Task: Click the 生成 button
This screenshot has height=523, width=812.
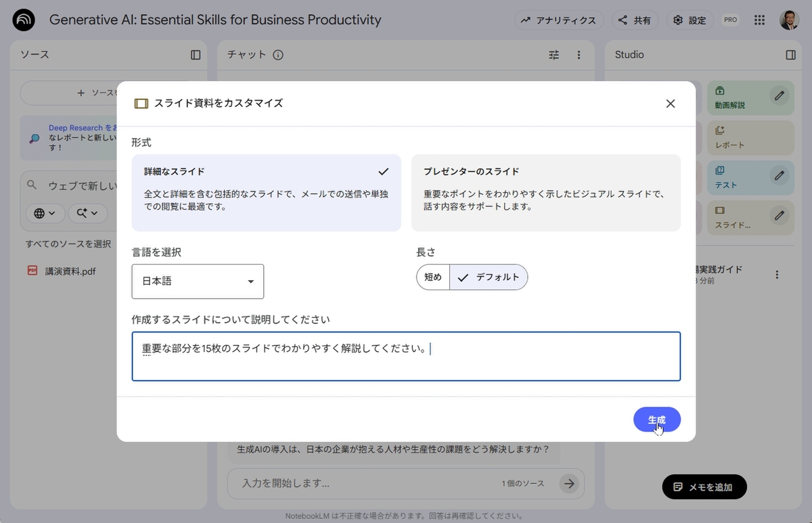Action: (x=656, y=420)
